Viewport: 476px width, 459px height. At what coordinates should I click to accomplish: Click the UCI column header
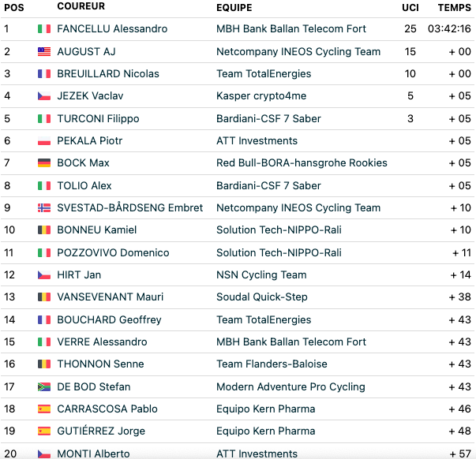(410, 8)
